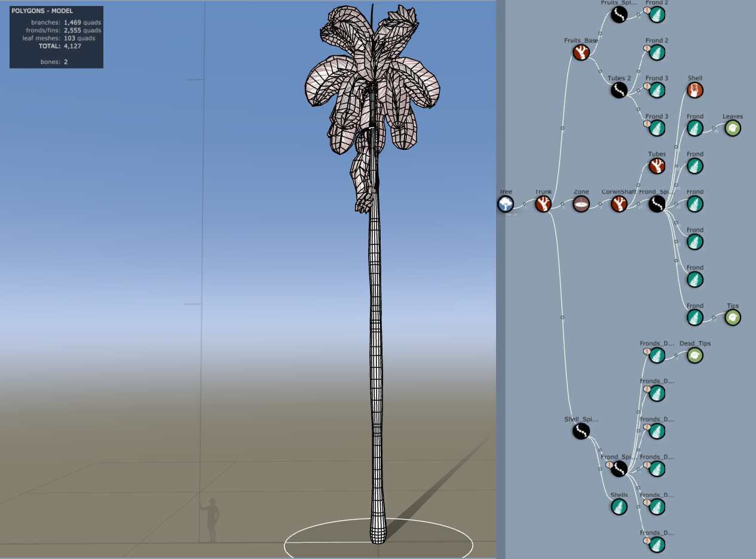Select the Shells frond node

[619, 506]
